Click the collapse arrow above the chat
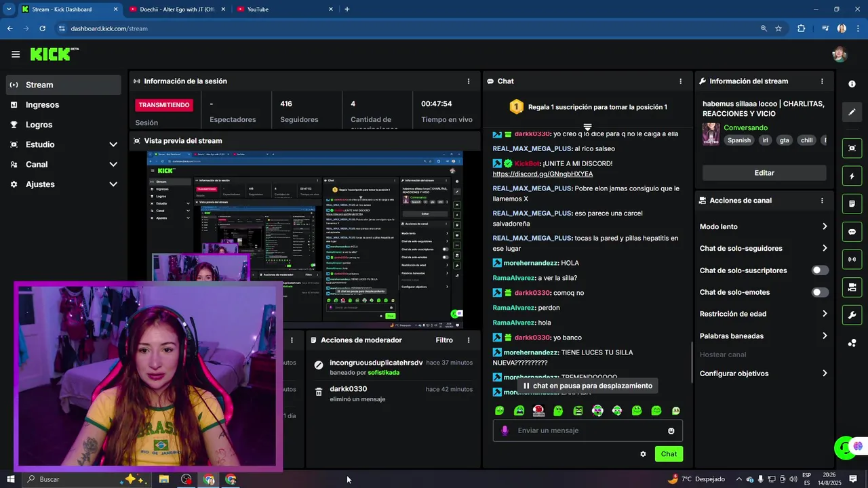The image size is (868, 488). tap(588, 127)
